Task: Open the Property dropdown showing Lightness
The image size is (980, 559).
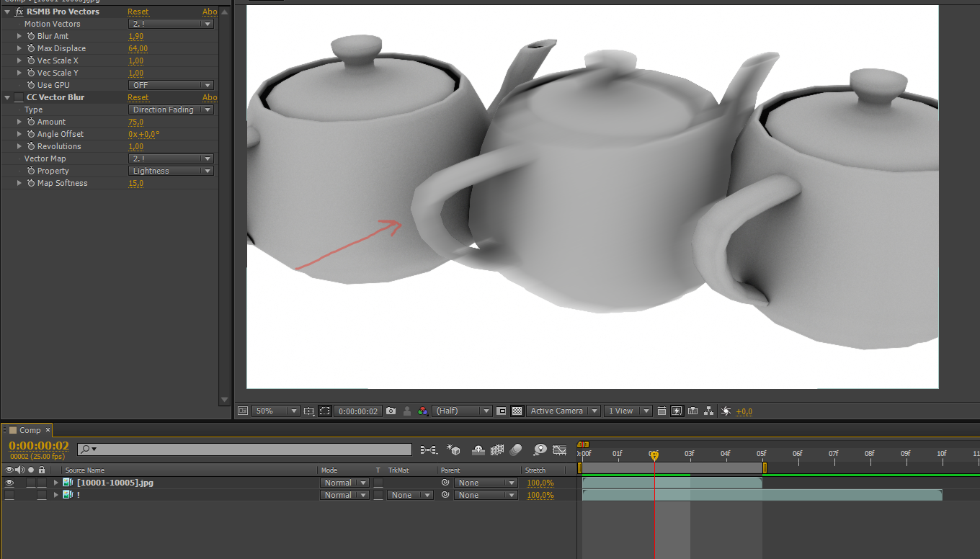Action: (171, 171)
